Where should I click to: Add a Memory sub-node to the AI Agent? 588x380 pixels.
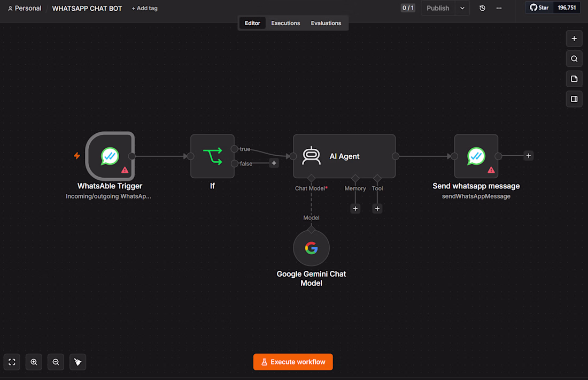[355, 209]
